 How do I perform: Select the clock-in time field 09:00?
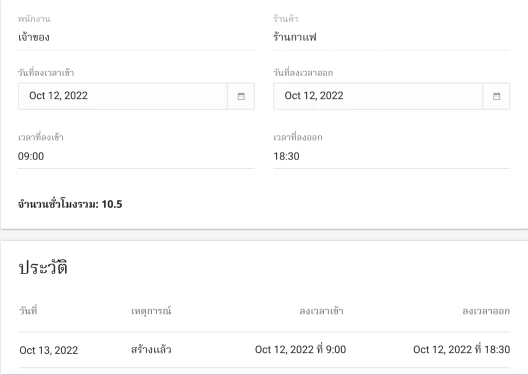136,157
